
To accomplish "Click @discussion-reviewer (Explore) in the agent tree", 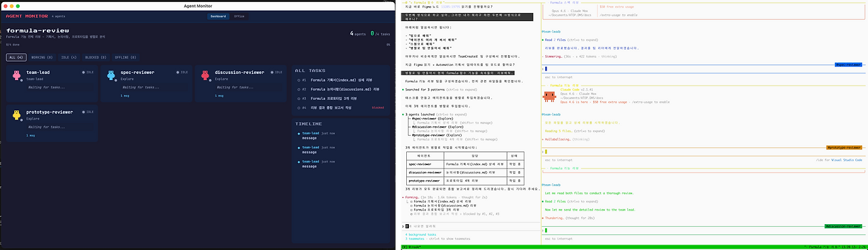I will (x=437, y=126).
